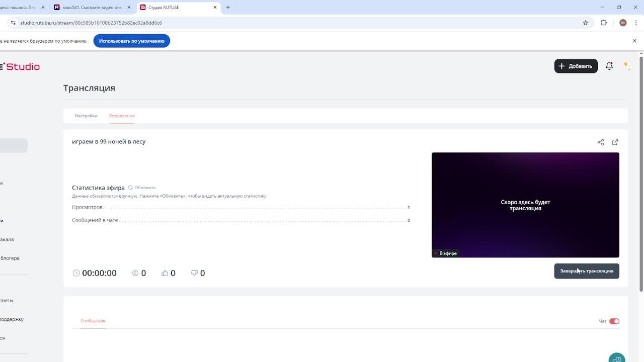The image size is (644, 362).
Task: Open the stream in a new window icon
Action: click(615, 142)
